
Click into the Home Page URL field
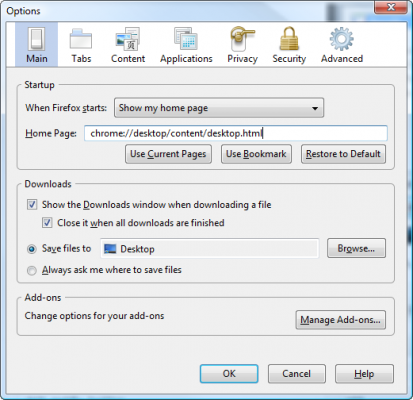[235, 133]
